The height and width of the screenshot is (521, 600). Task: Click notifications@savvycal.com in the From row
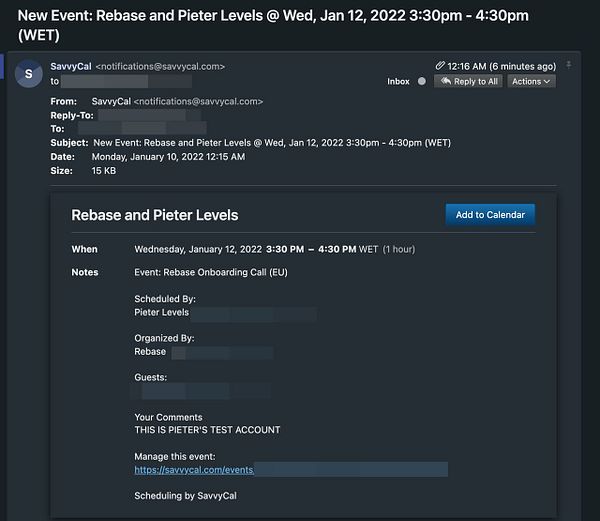click(x=198, y=101)
